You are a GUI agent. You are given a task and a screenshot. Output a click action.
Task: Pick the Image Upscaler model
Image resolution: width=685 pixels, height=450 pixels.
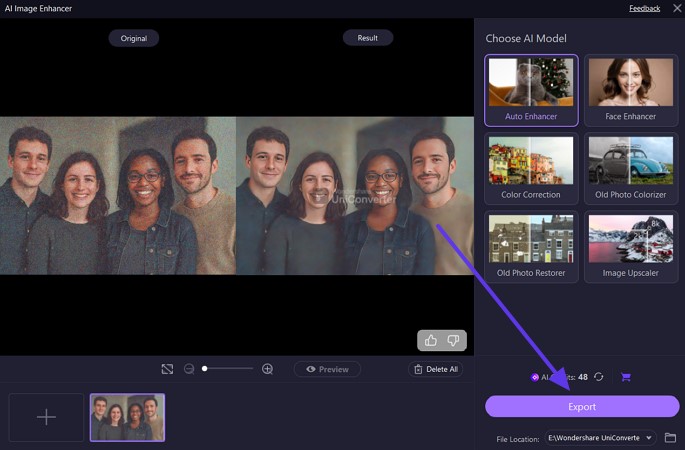[631, 247]
